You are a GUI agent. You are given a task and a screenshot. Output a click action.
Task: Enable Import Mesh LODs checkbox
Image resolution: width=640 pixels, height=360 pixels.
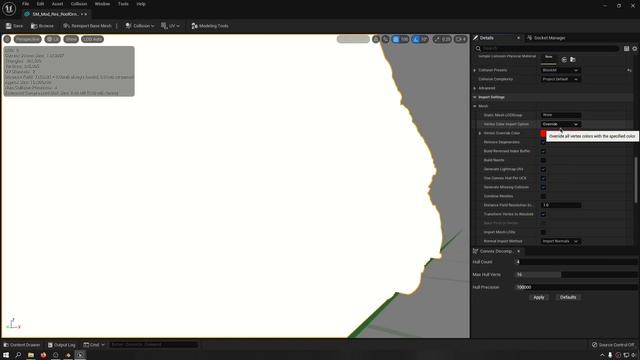point(543,232)
